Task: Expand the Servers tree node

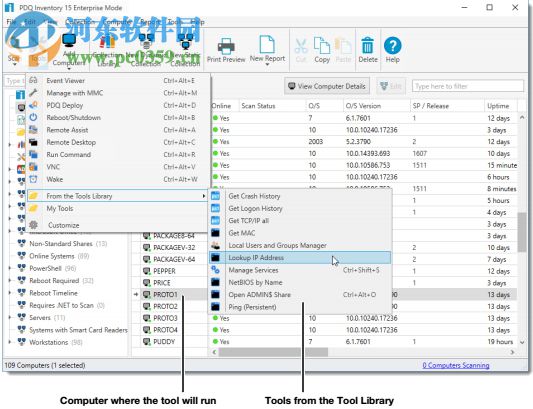Action: (x=10, y=318)
